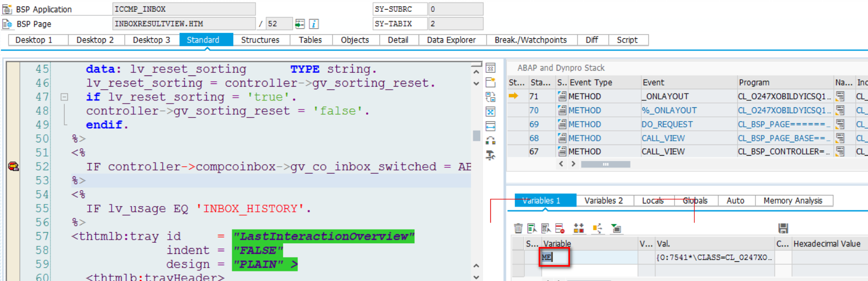Click the save diskette icon in the variables panel
Image resolution: width=868 pixels, height=281 pixels.
(x=783, y=228)
